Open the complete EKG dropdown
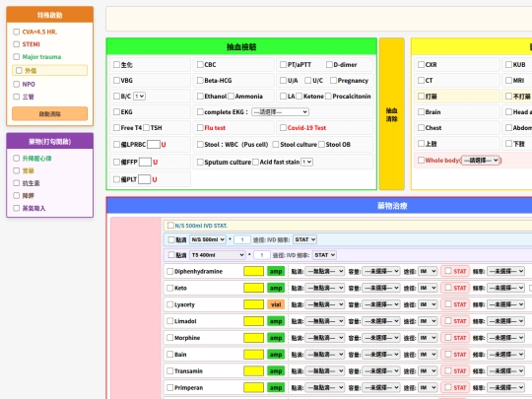This screenshot has height=399, width=532. 280,112
